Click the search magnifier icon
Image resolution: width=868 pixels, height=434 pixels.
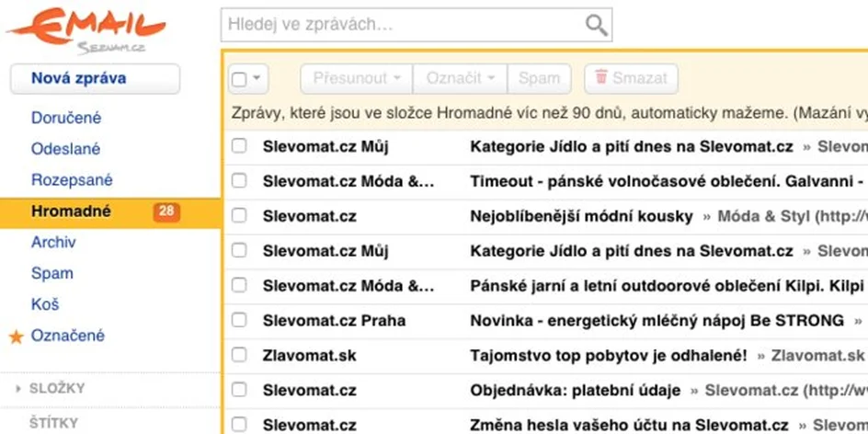point(596,25)
